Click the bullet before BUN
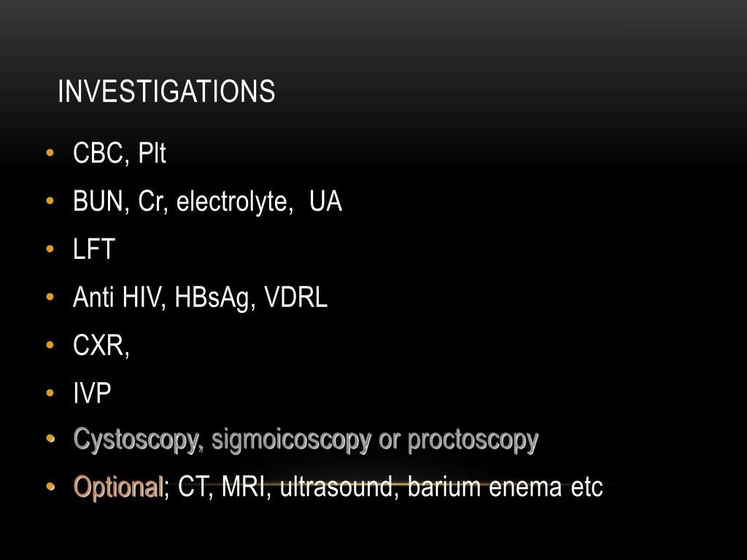This screenshot has width=747, height=560. (50, 201)
